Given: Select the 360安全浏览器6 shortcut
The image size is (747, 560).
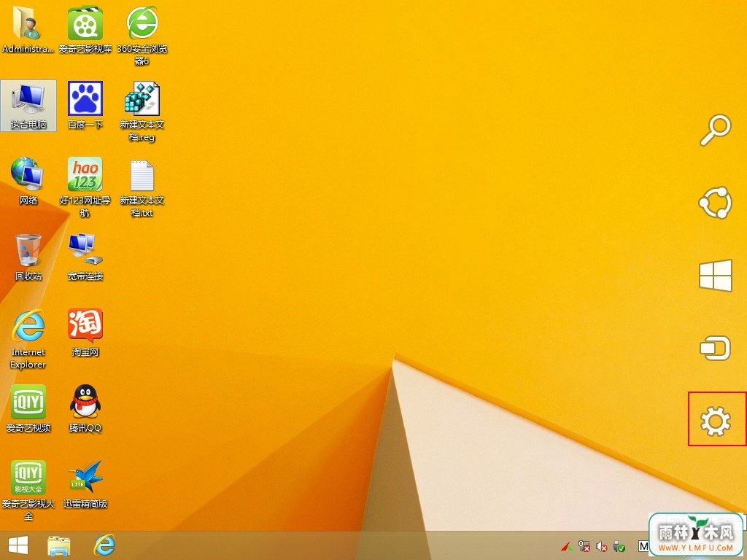Looking at the screenshot, I should (x=142, y=35).
